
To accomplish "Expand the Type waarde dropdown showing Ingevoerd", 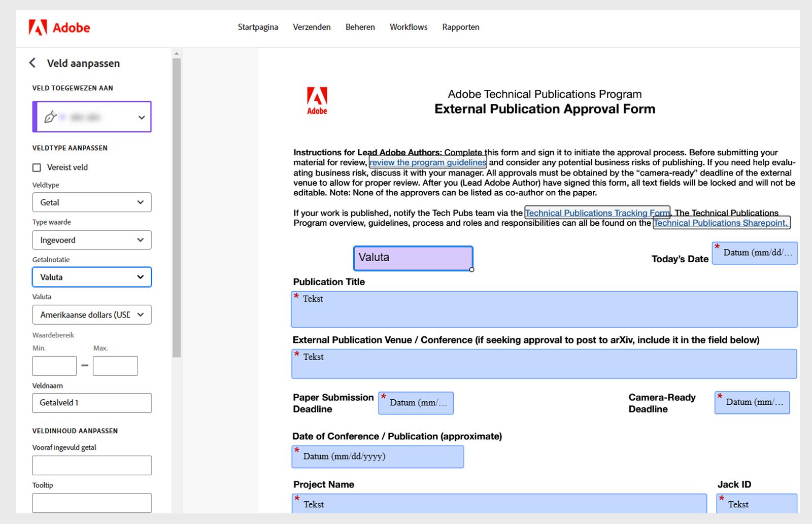I will click(x=92, y=240).
